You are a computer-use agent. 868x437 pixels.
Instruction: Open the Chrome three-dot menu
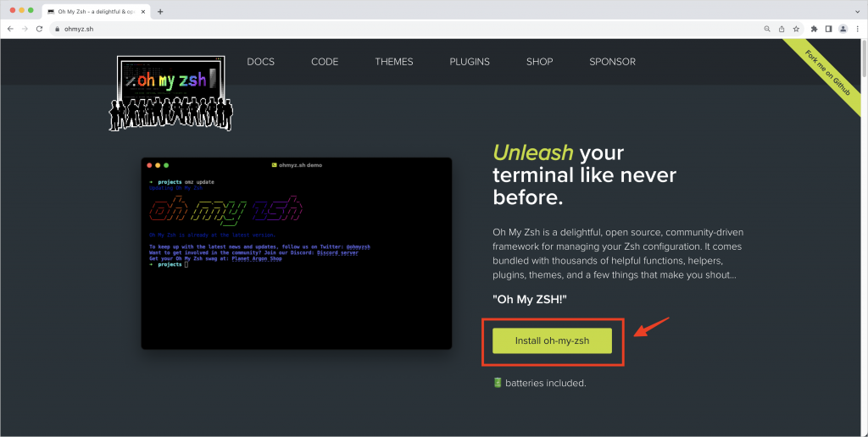pyautogui.click(x=858, y=29)
